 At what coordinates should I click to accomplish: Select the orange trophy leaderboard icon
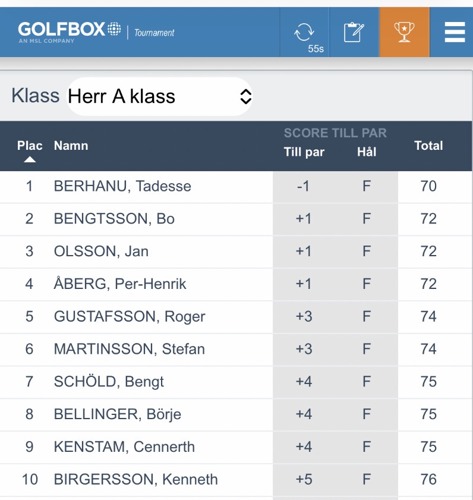click(x=404, y=32)
